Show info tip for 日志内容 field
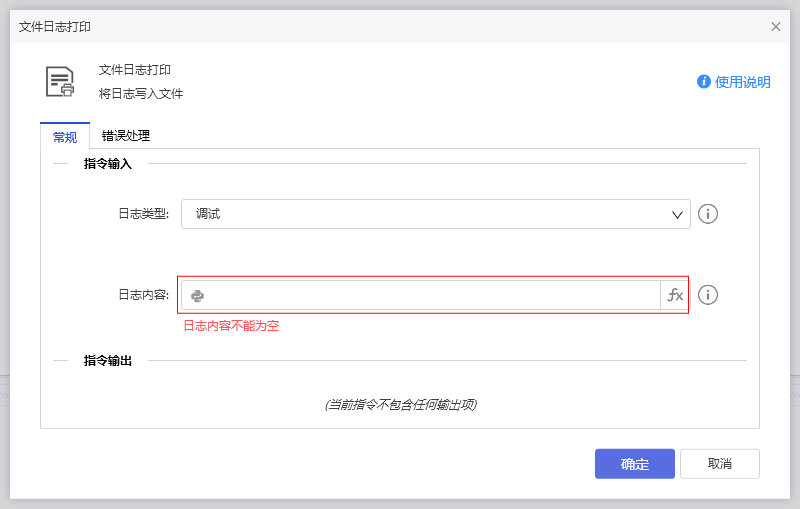 [x=708, y=295]
